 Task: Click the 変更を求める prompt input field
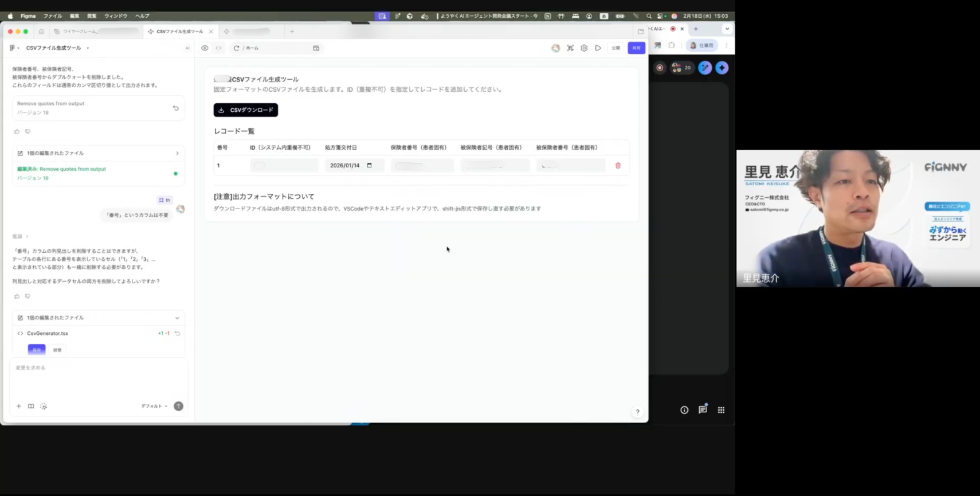tap(99, 378)
